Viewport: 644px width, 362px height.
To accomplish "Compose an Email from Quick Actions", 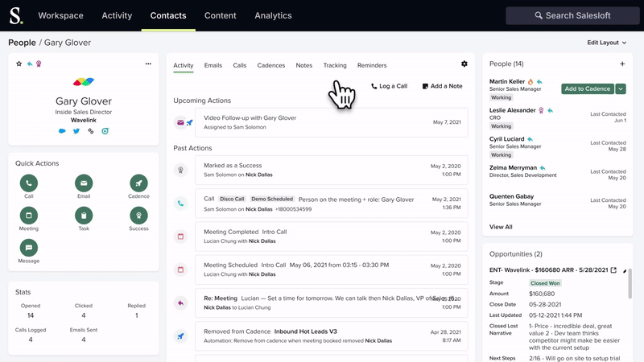I will click(84, 183).
